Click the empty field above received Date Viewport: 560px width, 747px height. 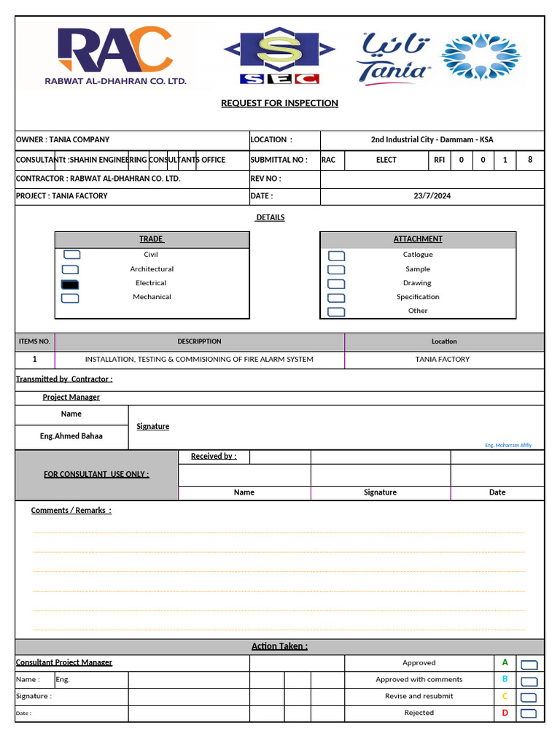497,476
